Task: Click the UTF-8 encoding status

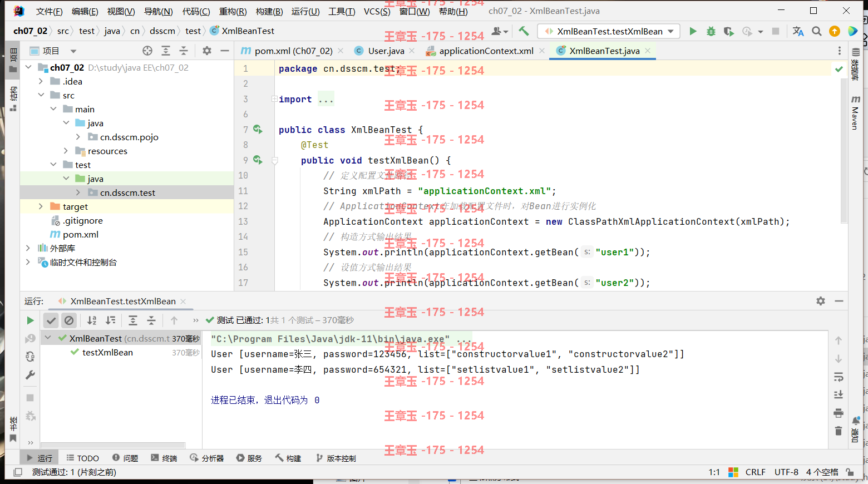Action: point(786,472)
